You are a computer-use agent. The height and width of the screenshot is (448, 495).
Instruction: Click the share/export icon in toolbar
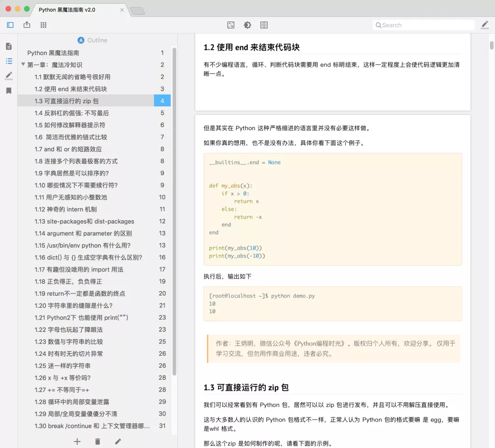click(x=27, y=25)
